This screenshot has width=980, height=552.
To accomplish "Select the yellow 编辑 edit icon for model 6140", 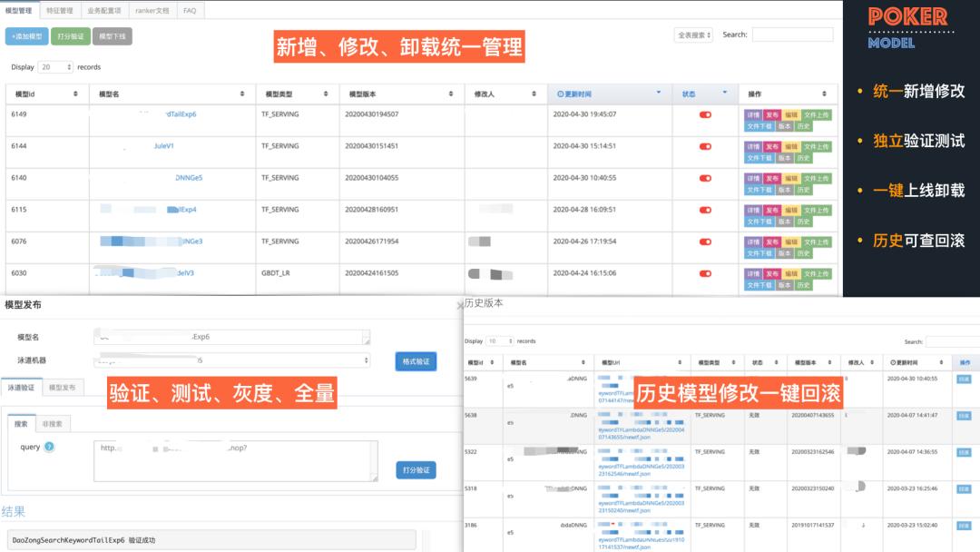I will coord(790,177).
